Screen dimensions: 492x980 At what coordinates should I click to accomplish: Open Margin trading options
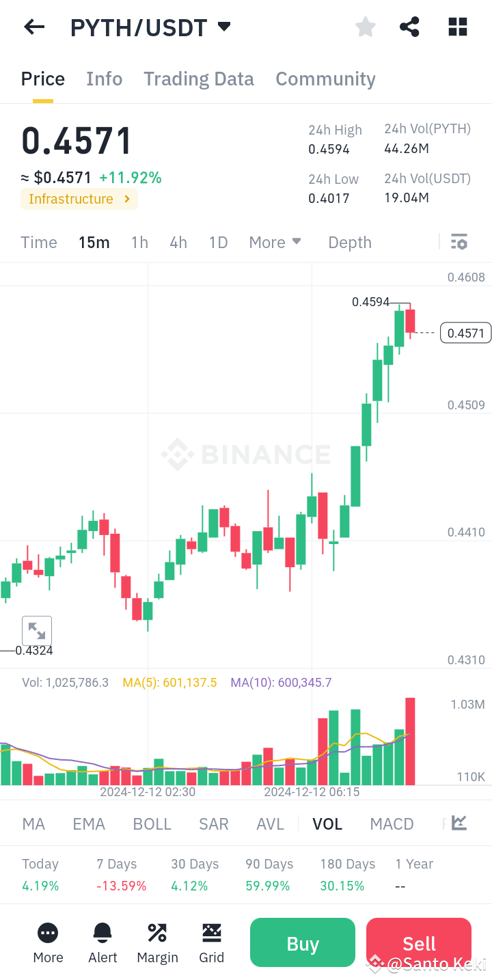(x=157, y=943)
